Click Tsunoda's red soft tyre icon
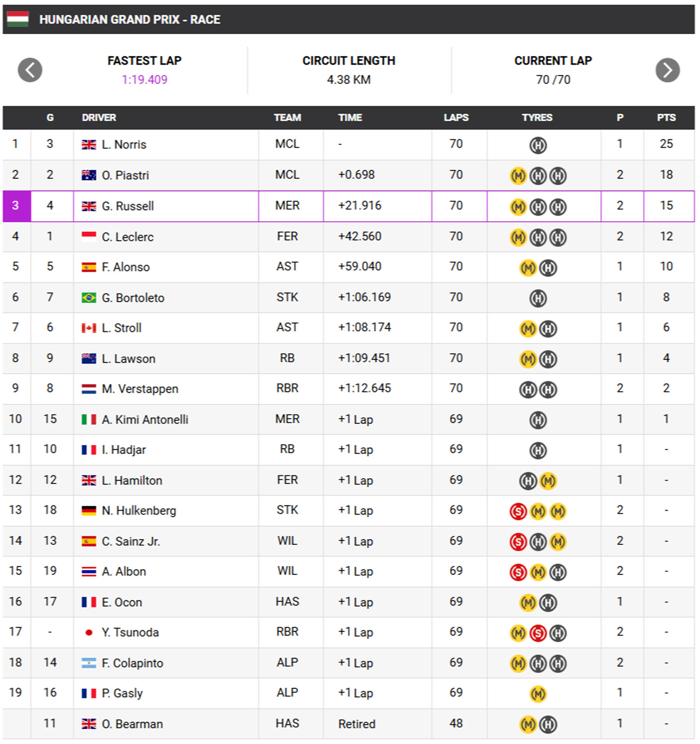The image size is (700, 744). click(x=538, y=633)
